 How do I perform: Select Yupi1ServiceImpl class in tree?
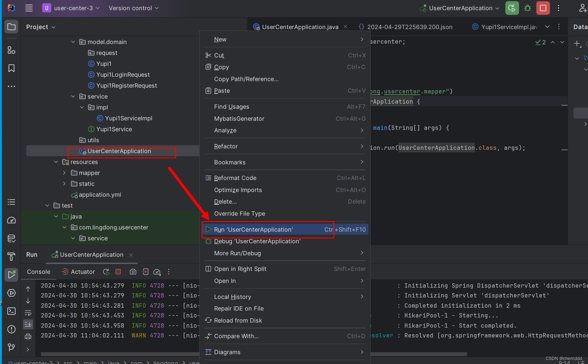coord(129,118)
